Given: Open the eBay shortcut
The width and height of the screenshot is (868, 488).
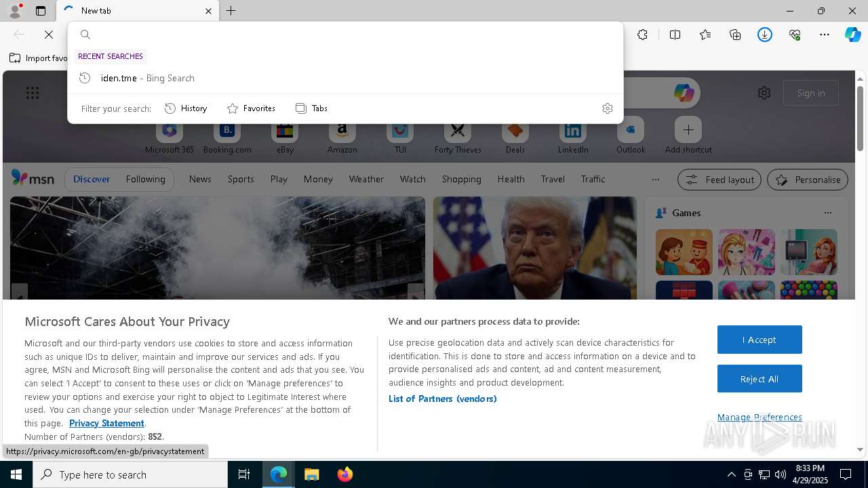Looking at the screenshot, I should click(285, 138).
